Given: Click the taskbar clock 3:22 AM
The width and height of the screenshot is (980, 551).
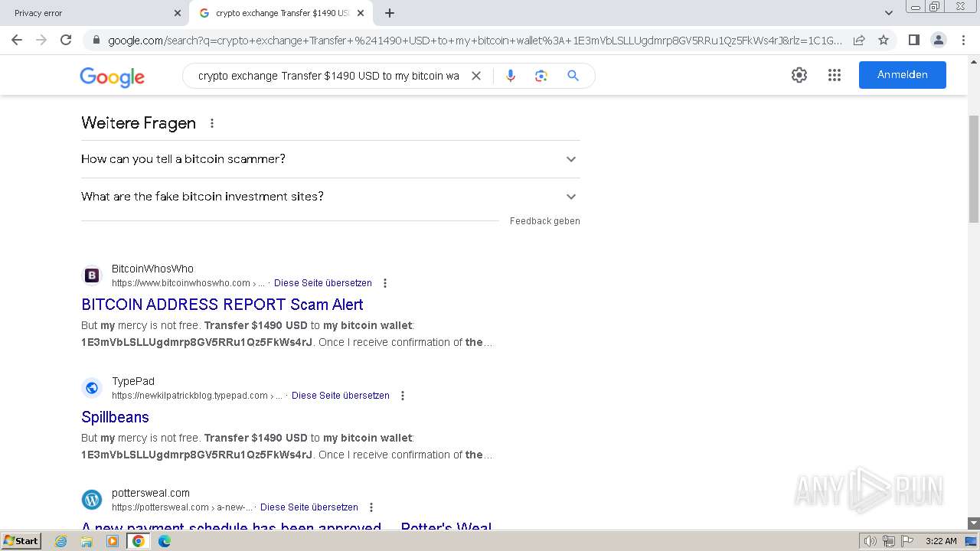Looking at the screenshot, I should click(x=941, y=541).
